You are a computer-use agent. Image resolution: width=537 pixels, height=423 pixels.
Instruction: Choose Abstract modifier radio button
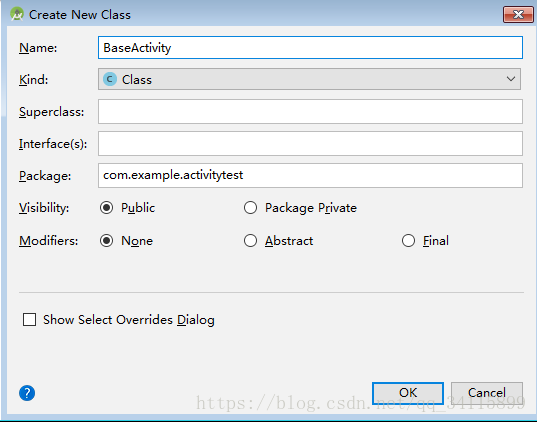pos(250,241)
